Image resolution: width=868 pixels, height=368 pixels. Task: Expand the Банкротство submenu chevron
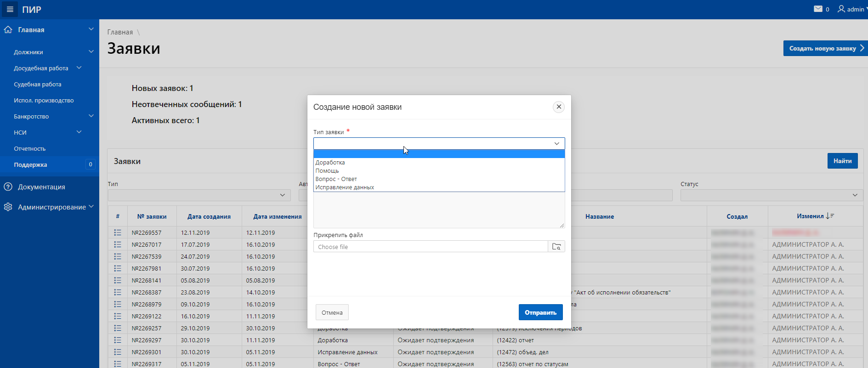click(x=91, y=116)
